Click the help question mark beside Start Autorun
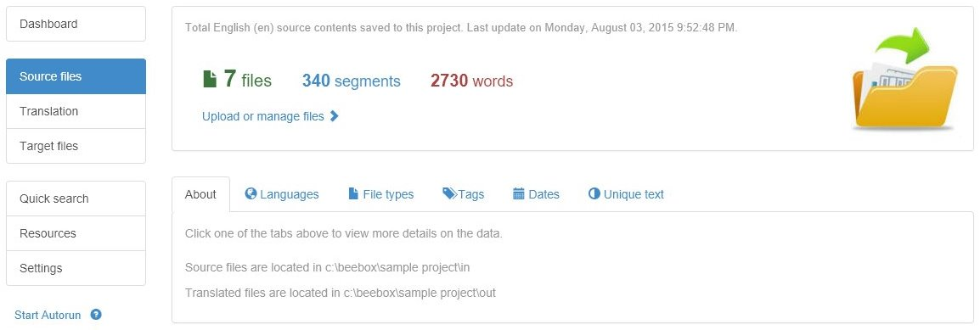Screen dimensions: 980x330 click(x=96, y=315)
